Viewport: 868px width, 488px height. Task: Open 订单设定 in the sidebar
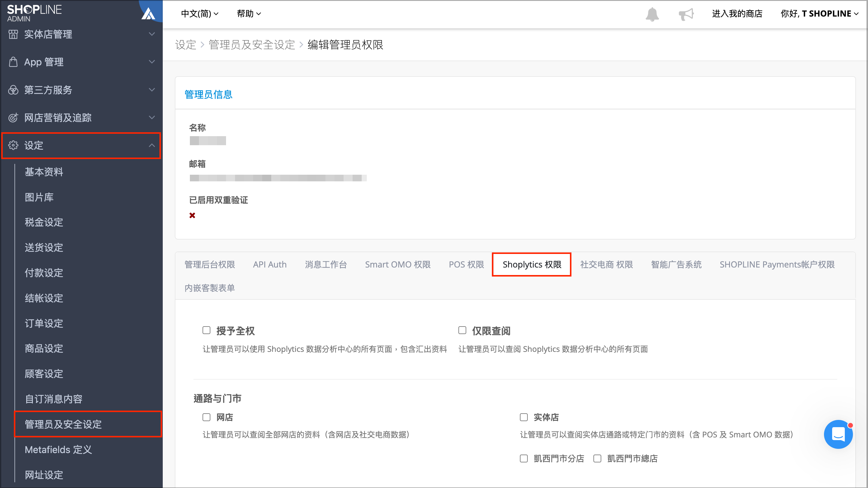(44, 323)
